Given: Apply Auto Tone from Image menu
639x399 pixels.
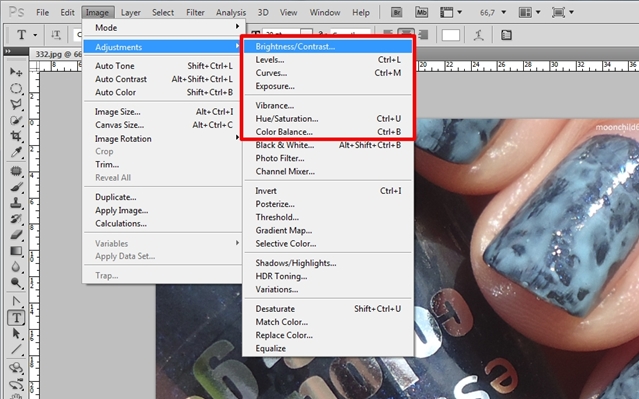Looking at the screenshot, I should pyautogui.click(x=162, y=66).
